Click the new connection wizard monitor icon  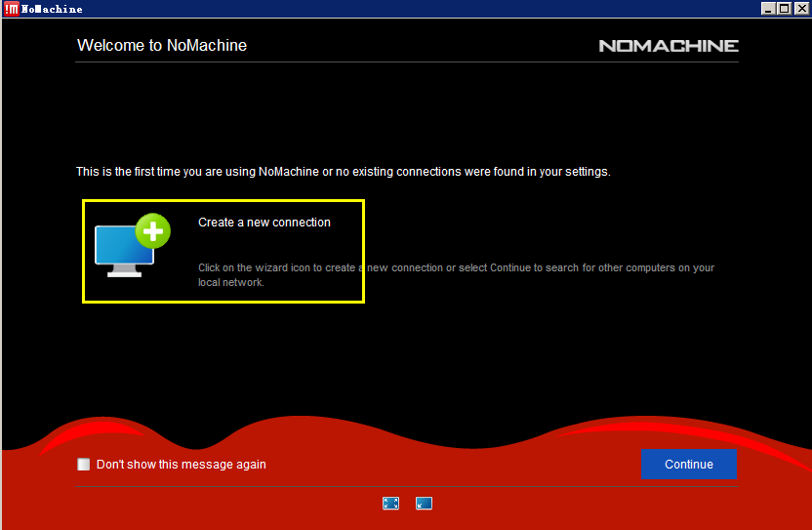[133, 245]
